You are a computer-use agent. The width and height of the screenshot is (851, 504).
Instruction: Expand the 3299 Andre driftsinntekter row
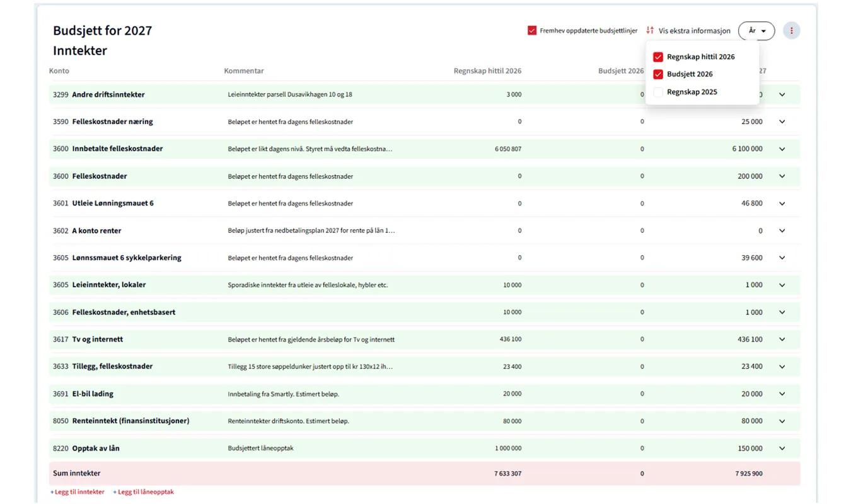(782, 94)
